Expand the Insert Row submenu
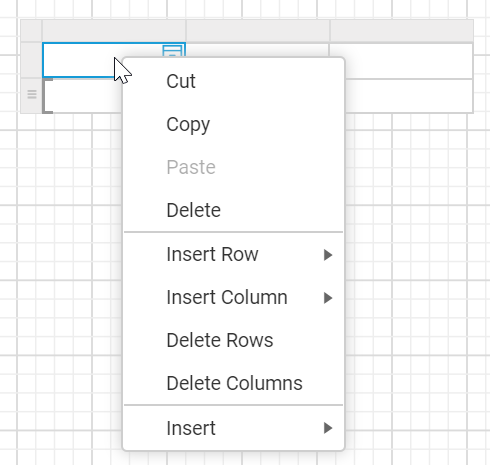 click(233, 254)
